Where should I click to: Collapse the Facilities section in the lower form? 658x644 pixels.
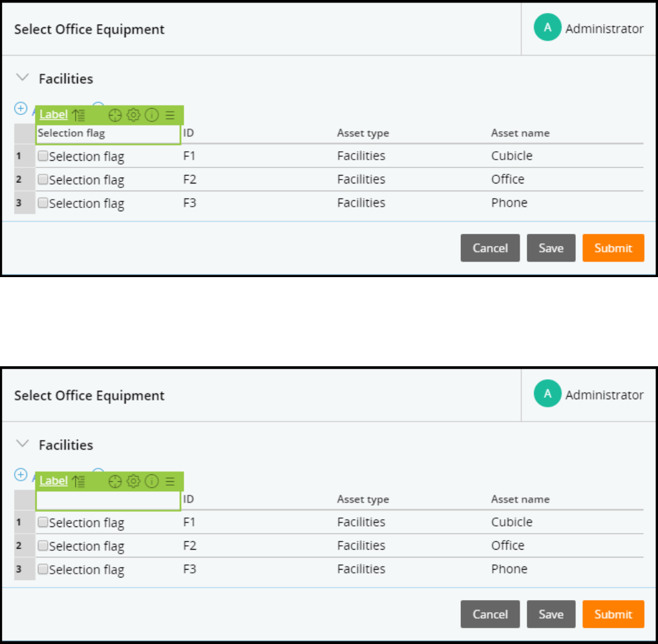23,444
